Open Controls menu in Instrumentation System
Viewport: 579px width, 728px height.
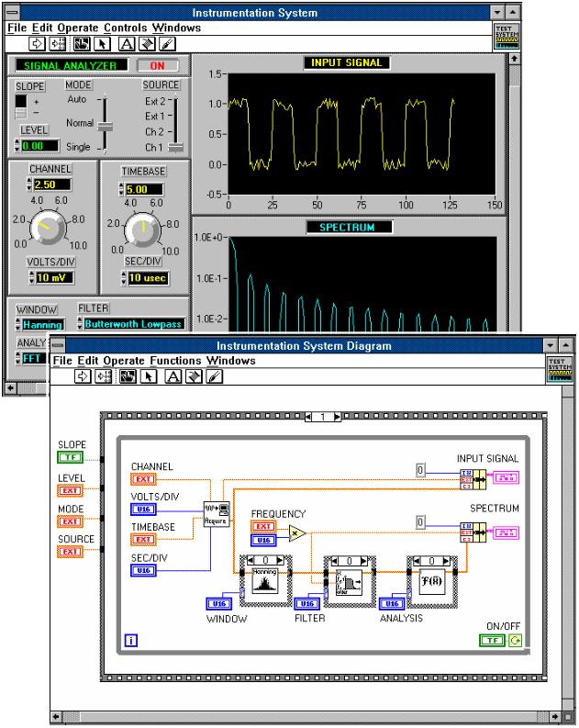point(126,28)
